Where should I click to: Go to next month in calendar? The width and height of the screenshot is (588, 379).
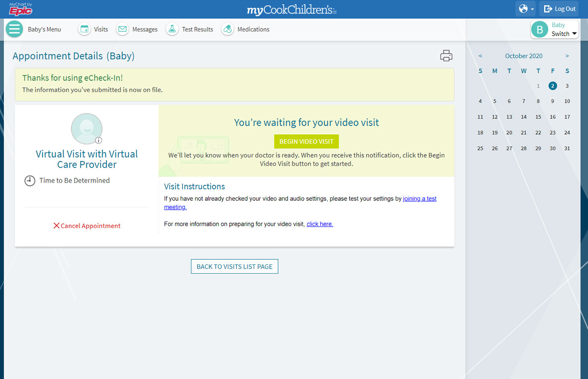point(567,56)
